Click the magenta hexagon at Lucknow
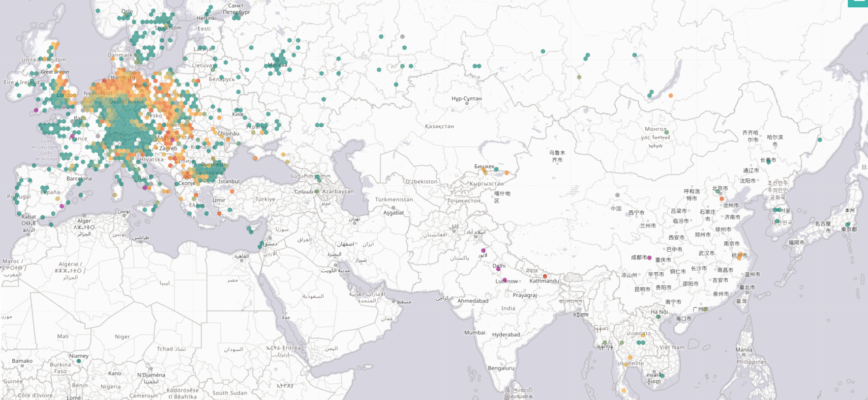868x400 pixels. pos(505,280)
